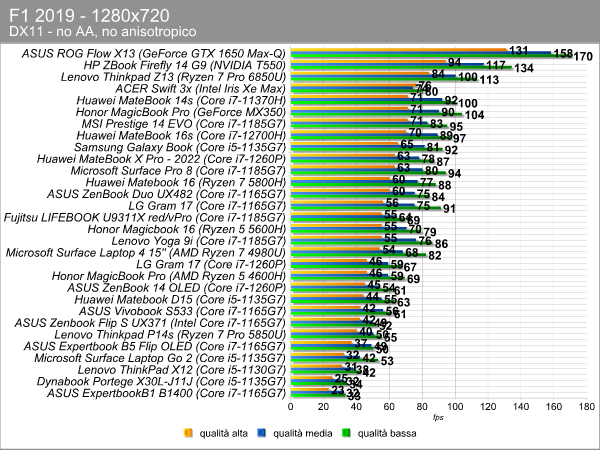
Task: Select the ASUS Vivobook S533 row label
Action: point(183,311)
